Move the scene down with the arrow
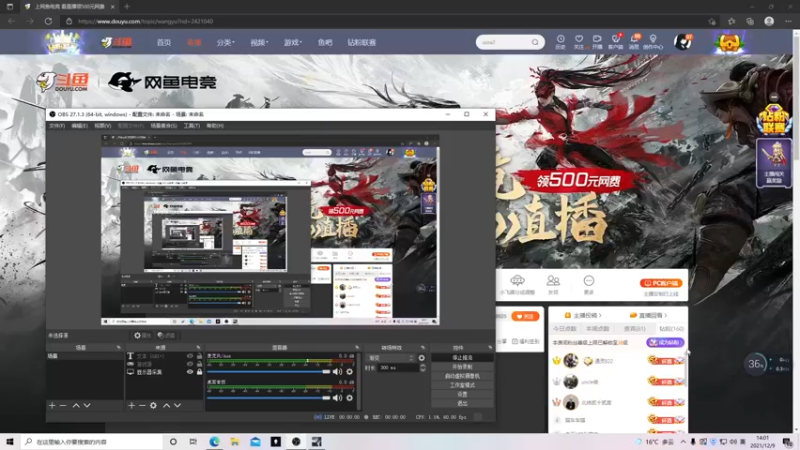800x450 pixels. 87,406
